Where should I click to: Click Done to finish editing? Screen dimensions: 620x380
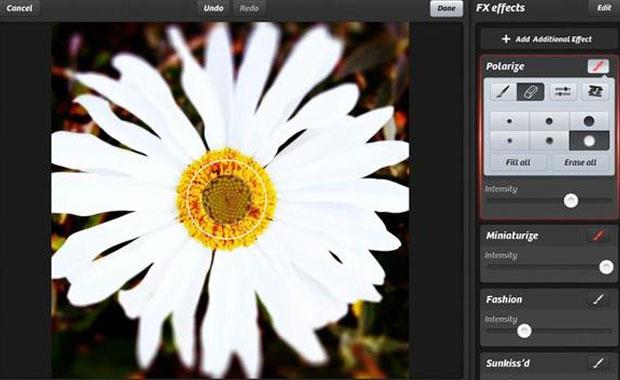pos(446,8)
